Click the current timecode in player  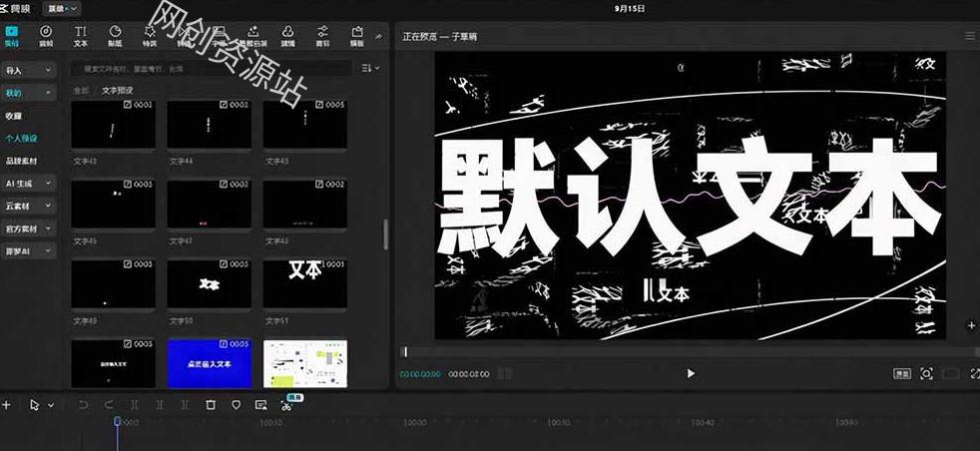pos(420,374)
